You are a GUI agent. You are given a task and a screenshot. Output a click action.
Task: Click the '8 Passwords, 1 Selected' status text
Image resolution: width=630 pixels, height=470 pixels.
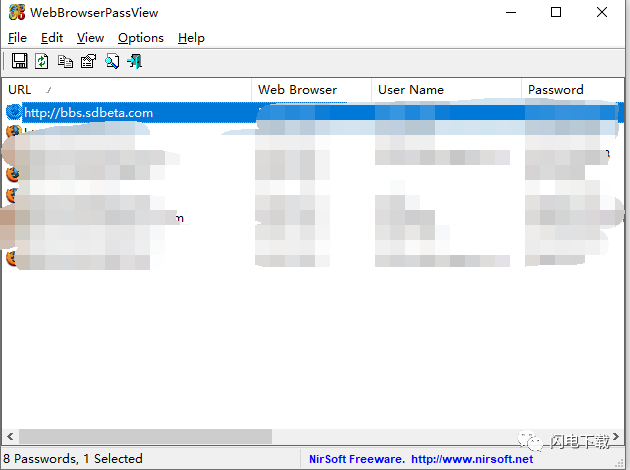tap(73, 458)
